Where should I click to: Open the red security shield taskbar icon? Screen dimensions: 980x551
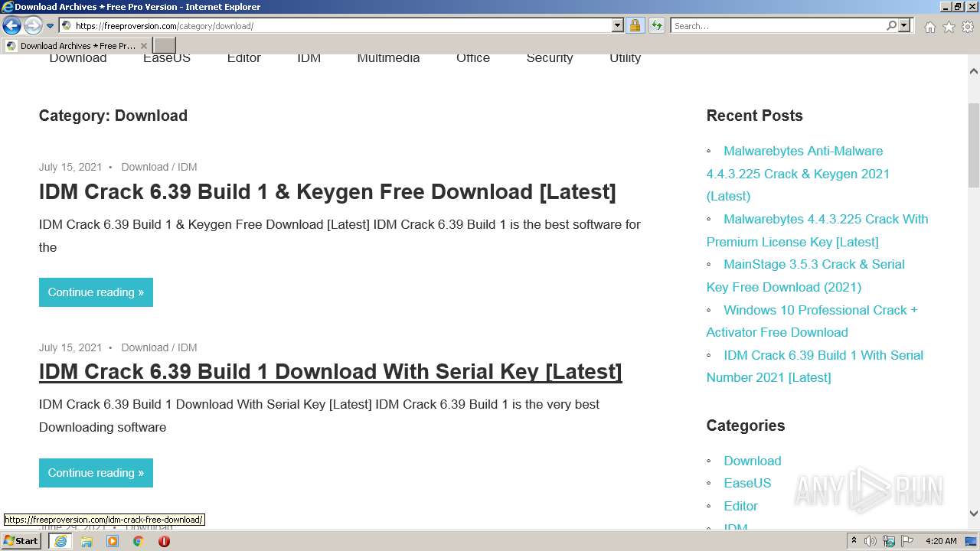pyautogui.click(x=164, y=541)
